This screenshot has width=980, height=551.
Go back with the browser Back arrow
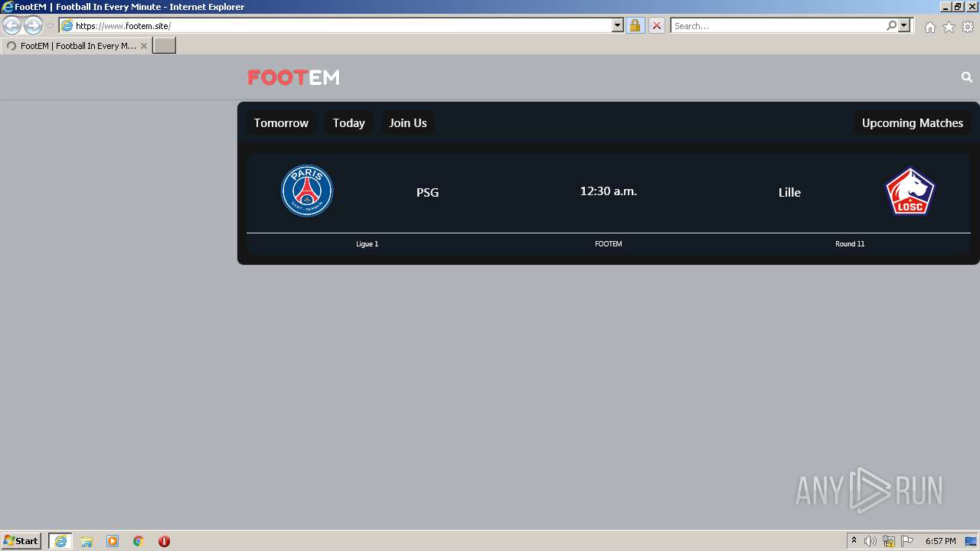click(11, 26)
